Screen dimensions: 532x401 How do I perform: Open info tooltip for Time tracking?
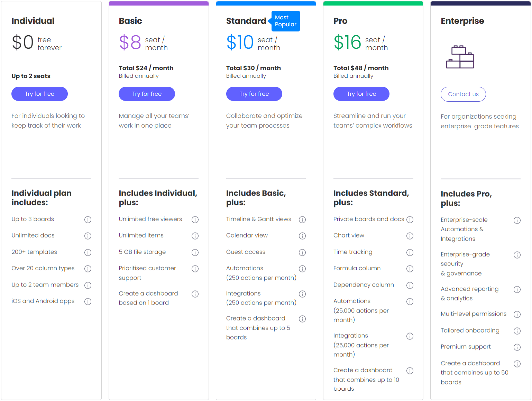[410, 252]
